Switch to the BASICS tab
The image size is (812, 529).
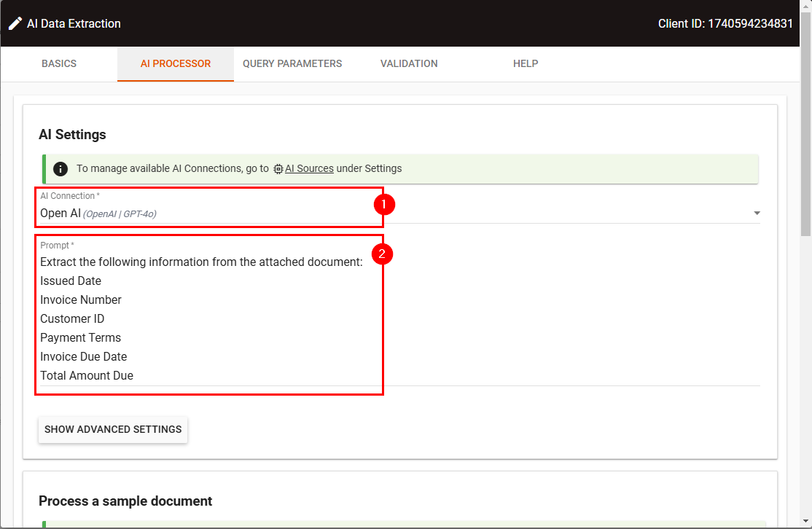[59, 64]
